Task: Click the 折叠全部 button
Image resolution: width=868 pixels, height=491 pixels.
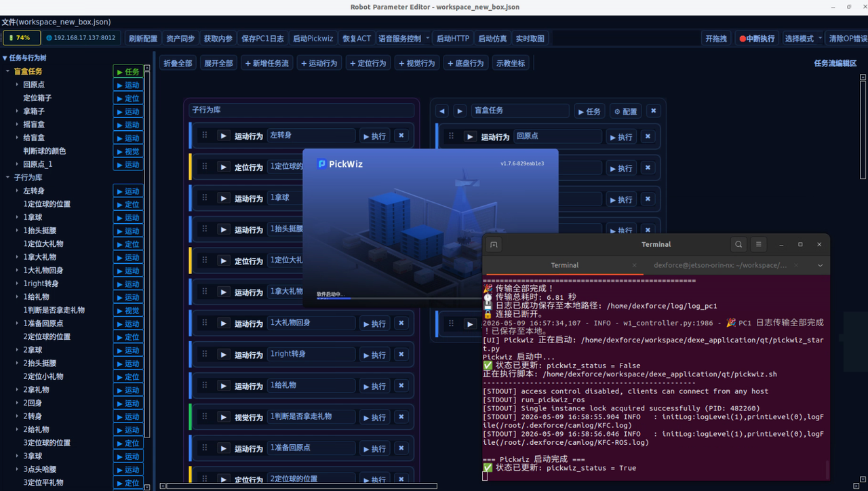Action: click(x=178, y=63)
